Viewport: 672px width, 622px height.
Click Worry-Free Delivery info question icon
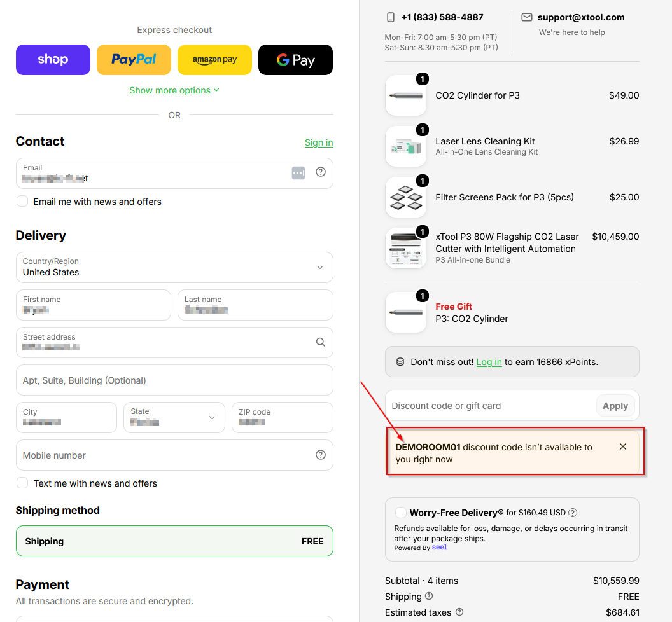(573, 513)
